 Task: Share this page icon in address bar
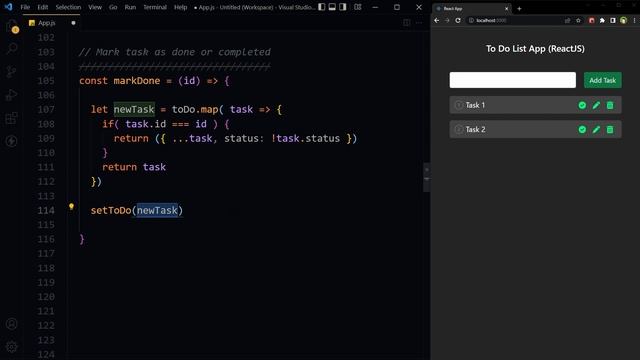coord(567,20)
